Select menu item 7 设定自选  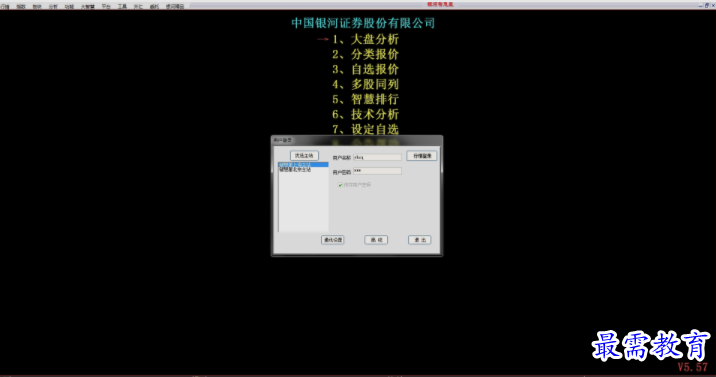click(365, 129)
